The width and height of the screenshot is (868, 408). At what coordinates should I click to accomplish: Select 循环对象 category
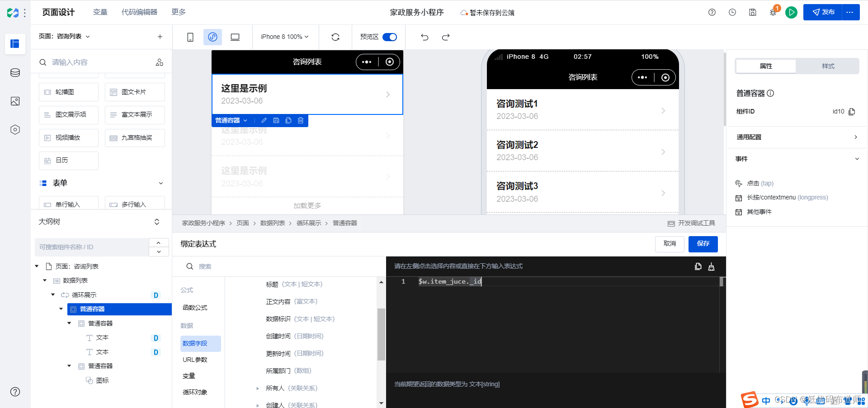195,392
